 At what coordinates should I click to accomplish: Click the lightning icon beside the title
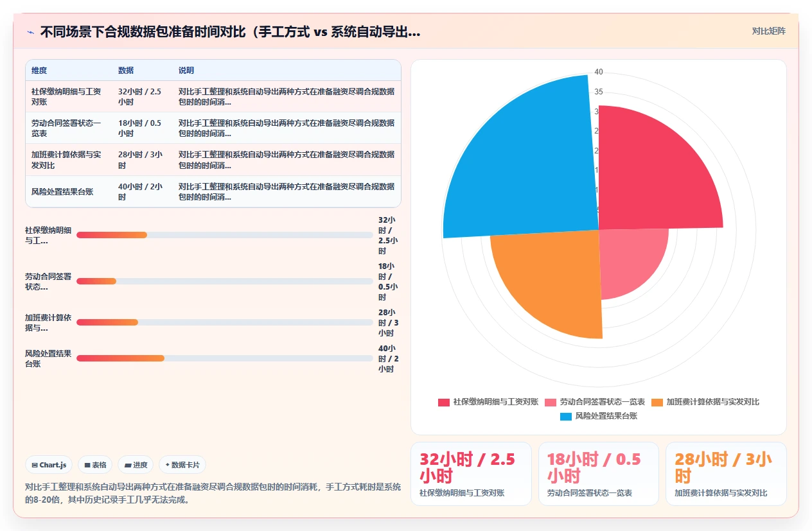point(30,32)
